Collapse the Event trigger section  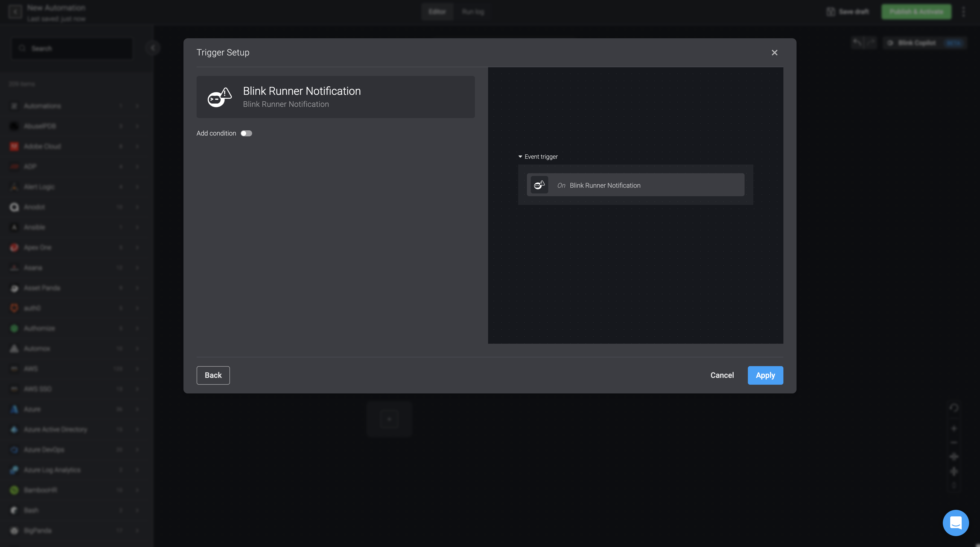[520, 157]
